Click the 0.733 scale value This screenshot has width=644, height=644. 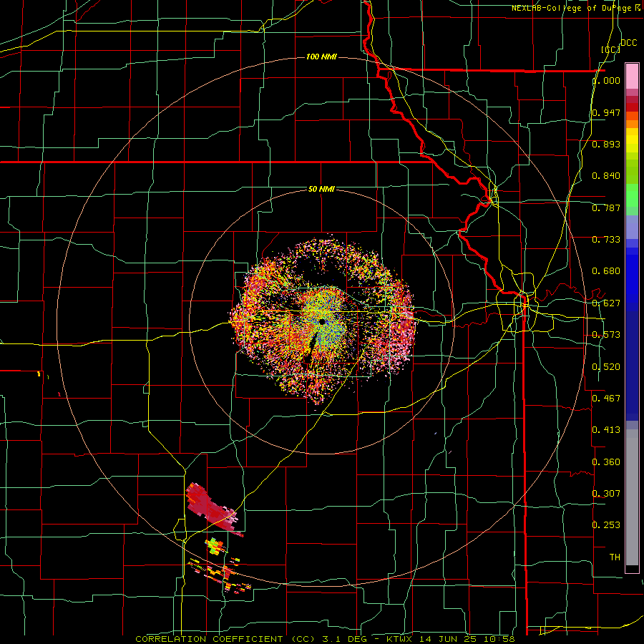606,240
